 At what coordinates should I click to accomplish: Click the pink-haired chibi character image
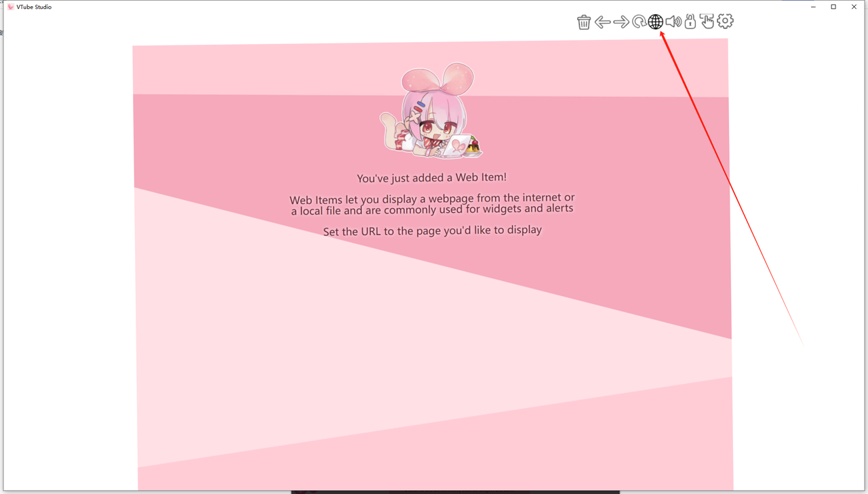[x=430, y=115]
